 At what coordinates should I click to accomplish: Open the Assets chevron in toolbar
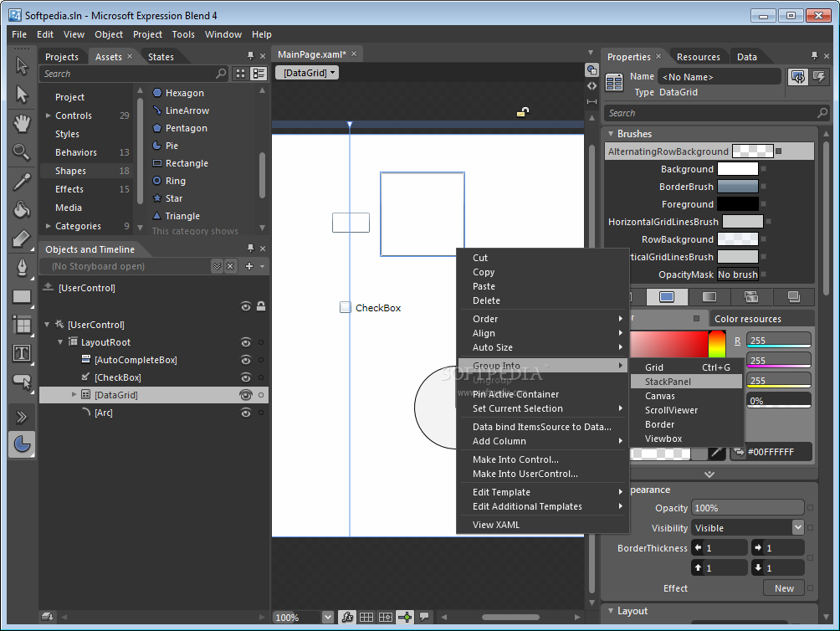tap(22, 417)
